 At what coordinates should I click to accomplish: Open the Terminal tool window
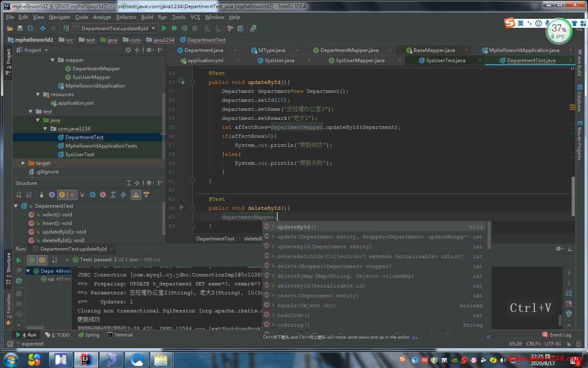pyautogui.click(x=120, y=335)
